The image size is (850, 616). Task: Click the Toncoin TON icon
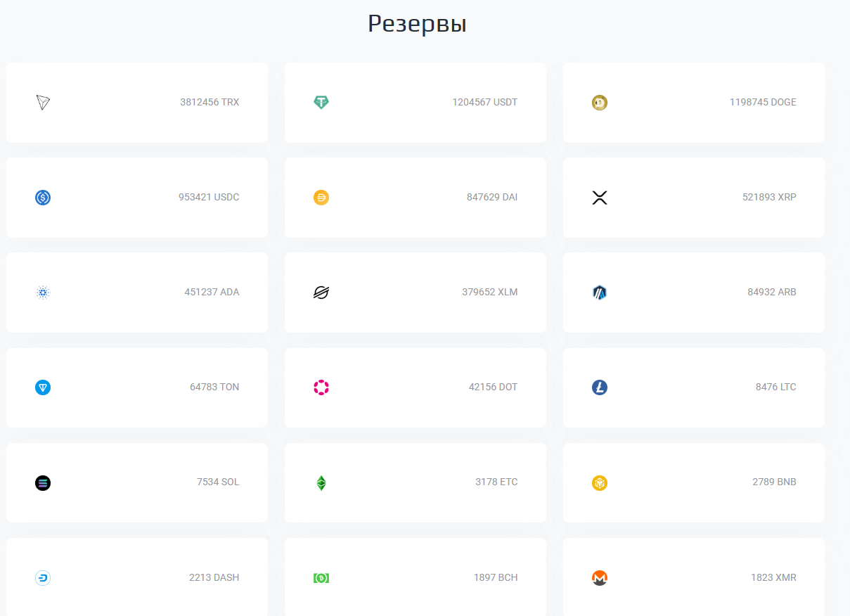43,387
